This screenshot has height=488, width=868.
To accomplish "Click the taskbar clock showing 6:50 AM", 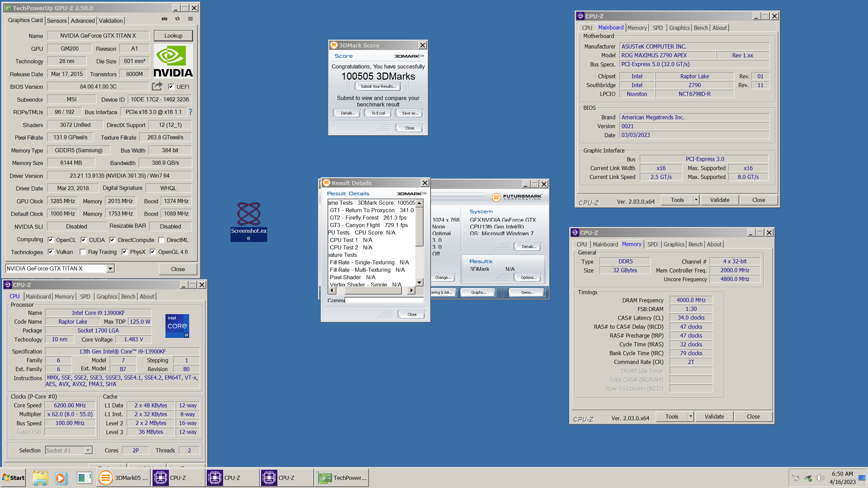I will click(x=843, y=478).
